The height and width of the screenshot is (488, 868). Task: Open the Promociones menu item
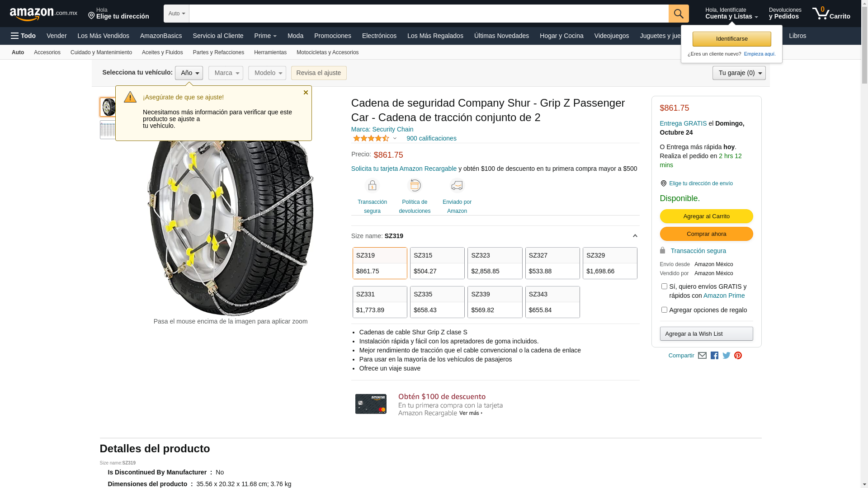332,36
